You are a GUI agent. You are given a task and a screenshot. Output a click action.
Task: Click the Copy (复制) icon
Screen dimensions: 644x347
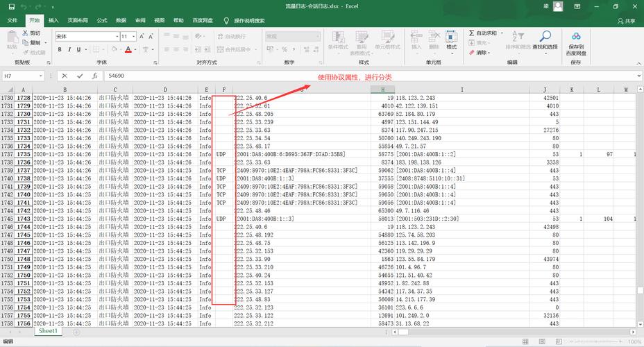tap(26, 42)
